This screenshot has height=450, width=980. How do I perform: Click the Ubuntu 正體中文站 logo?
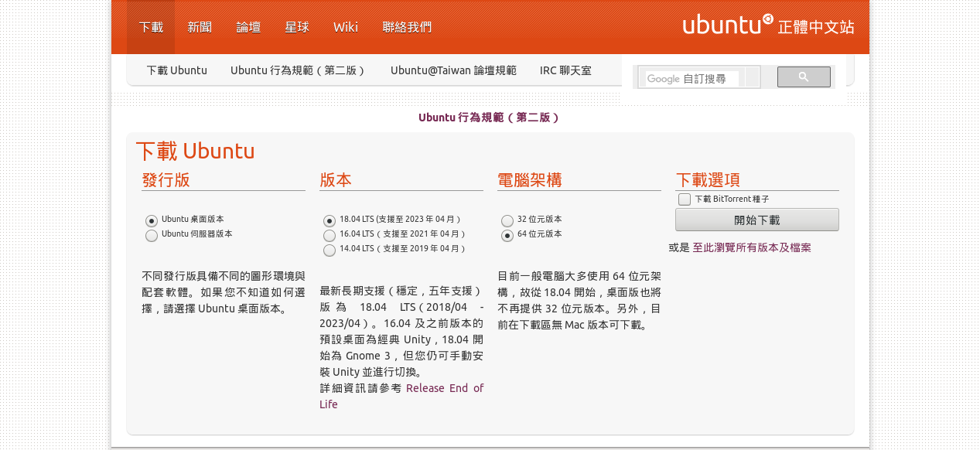pyautogui.click(x=768, y=26)
